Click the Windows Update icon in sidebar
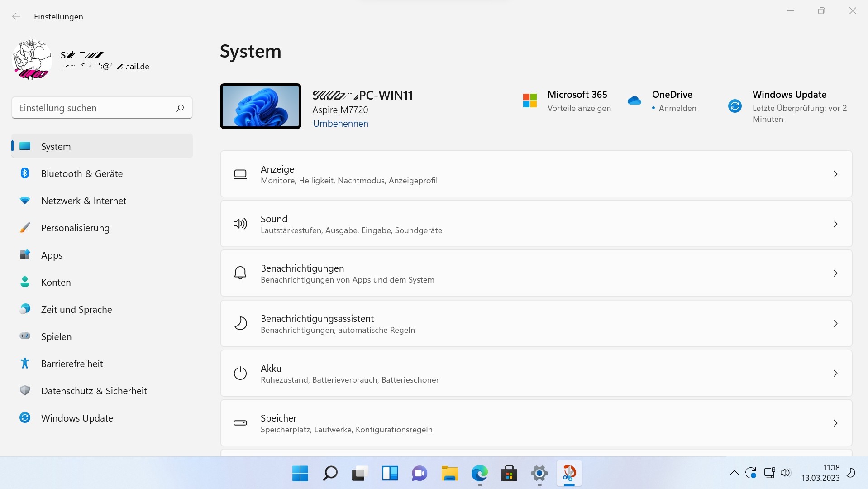 pyautogui.click(x=25, y=417)
